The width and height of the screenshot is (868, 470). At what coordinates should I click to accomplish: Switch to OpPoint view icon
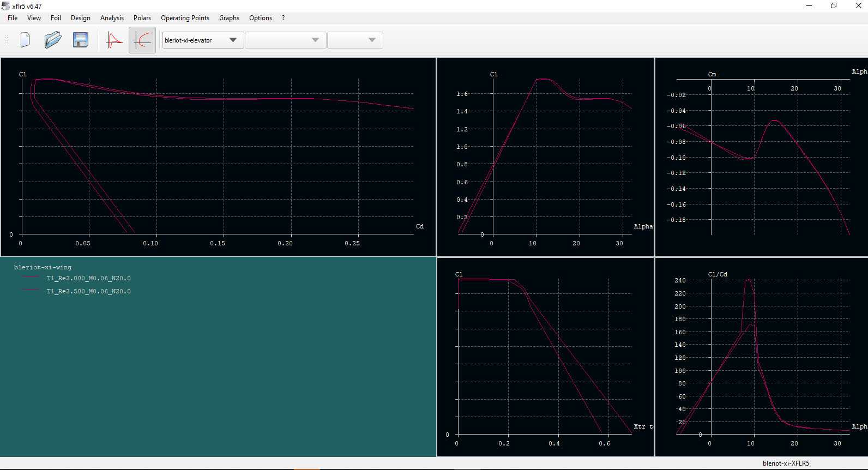114,40
